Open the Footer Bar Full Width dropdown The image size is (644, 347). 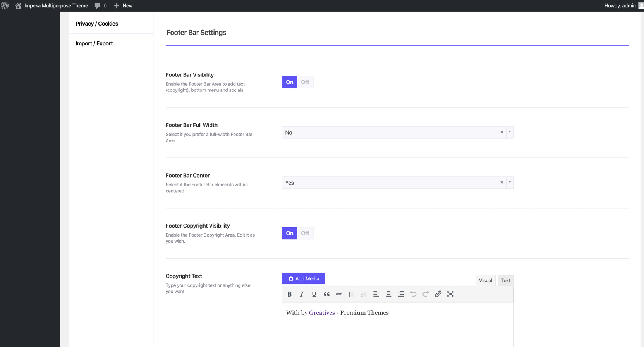pyautogui.click(x=510, y=132)
